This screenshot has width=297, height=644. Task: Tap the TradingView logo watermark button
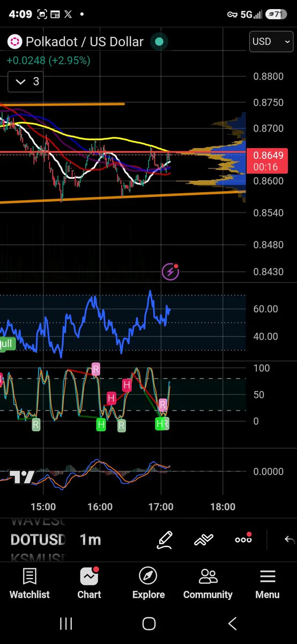(23, 477)
